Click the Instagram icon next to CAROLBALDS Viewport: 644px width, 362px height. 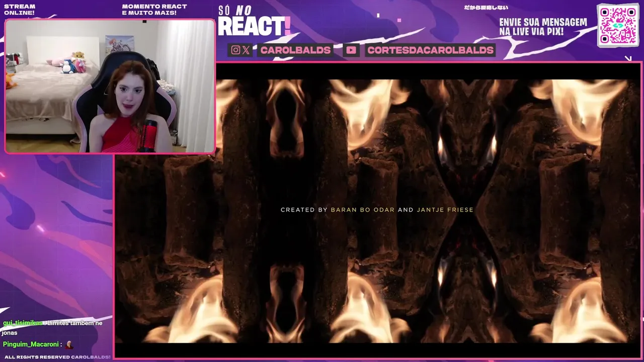pyautogui.click(x=235, y=50)
